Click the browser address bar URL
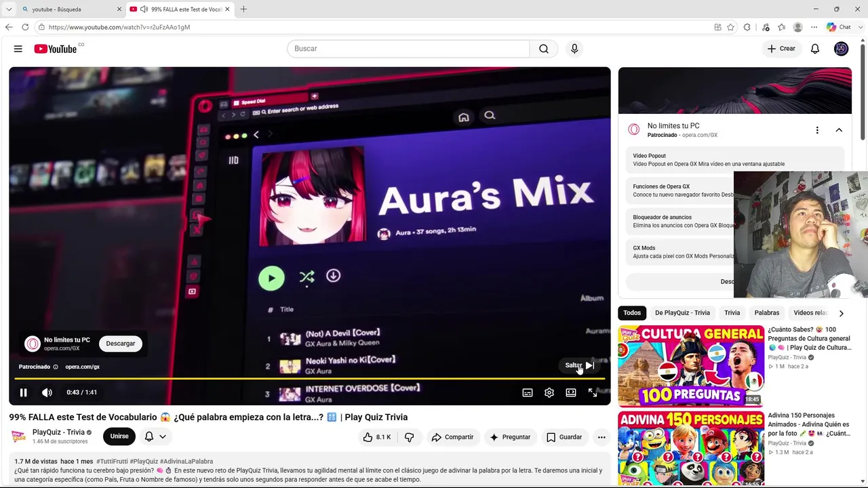This screenshot has height=488, width=868. [119, 27]
